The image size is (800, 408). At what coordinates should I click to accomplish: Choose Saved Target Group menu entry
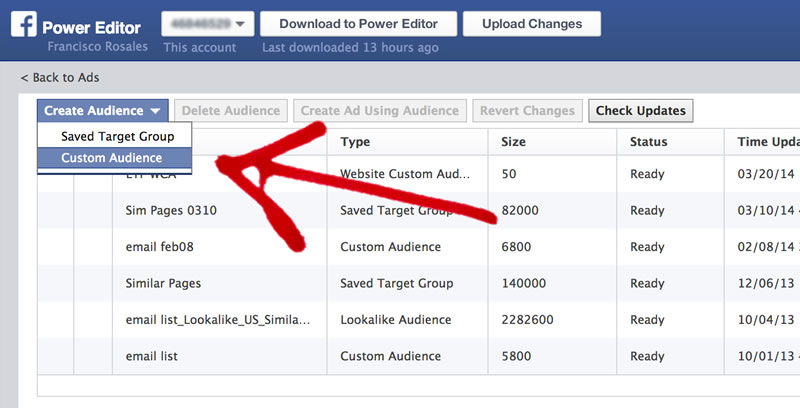point(117,136)
